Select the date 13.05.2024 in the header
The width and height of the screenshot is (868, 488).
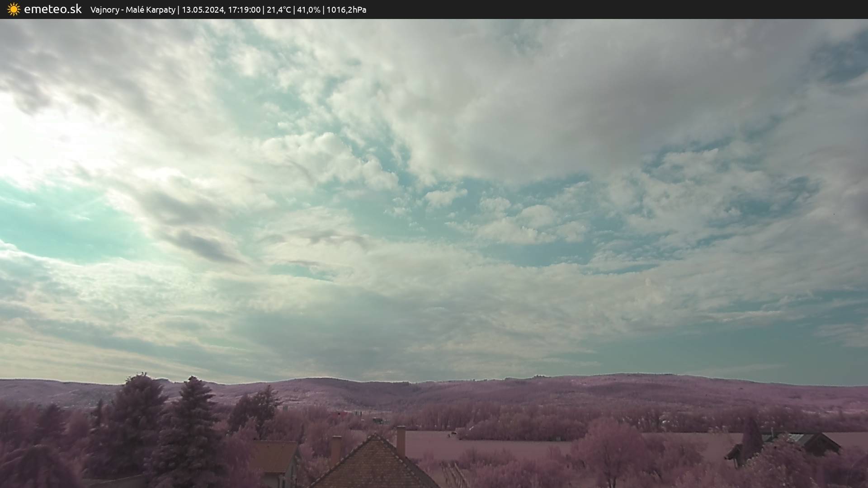click(203, 9)
